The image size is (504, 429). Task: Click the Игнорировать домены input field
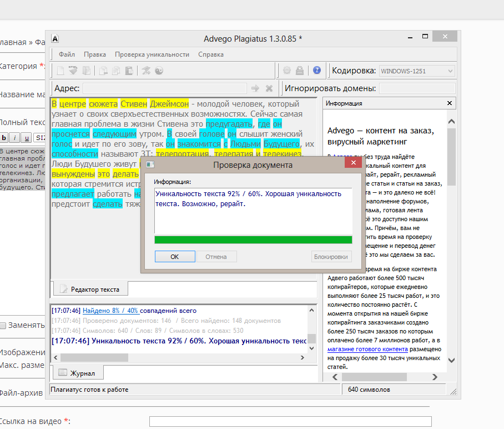click(x=417, y=88)
